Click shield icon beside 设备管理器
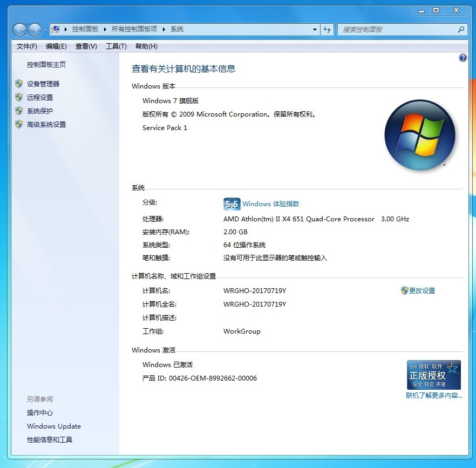The width and height of the screenshot is (476, 468). point(19,84)
